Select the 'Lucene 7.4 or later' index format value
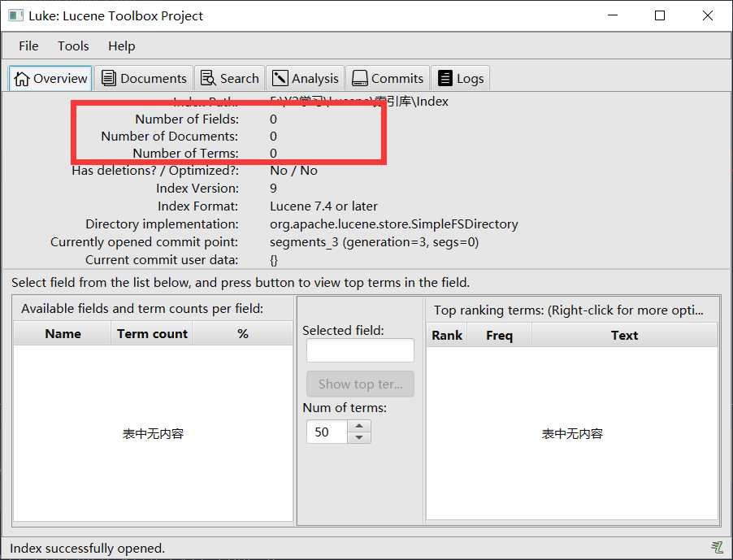 click(323, 206)
